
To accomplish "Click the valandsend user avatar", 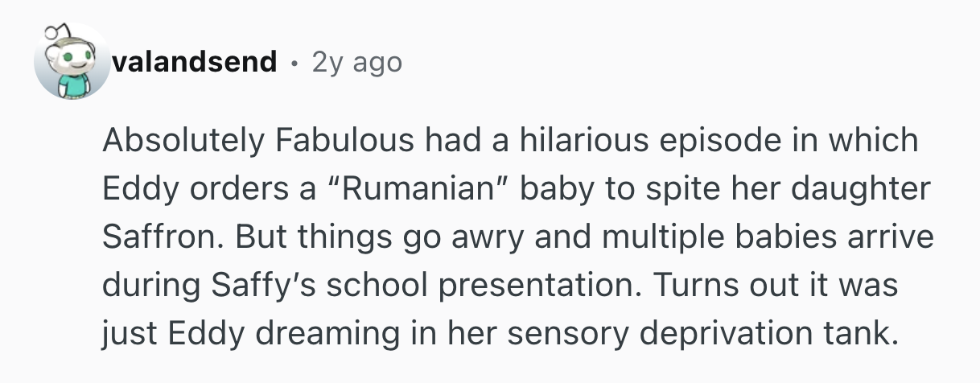I will tap(72, 62).
